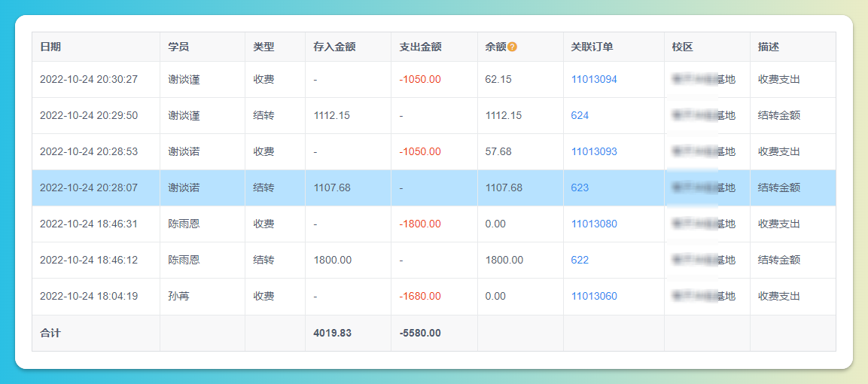Select the date 2022-10-24 20:30:27

89,79
